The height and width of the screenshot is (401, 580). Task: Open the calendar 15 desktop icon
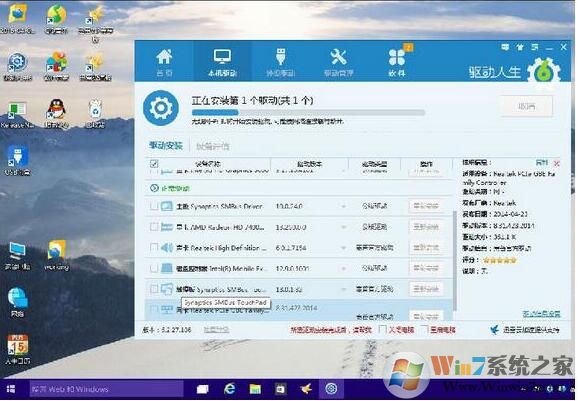point(18,350)
